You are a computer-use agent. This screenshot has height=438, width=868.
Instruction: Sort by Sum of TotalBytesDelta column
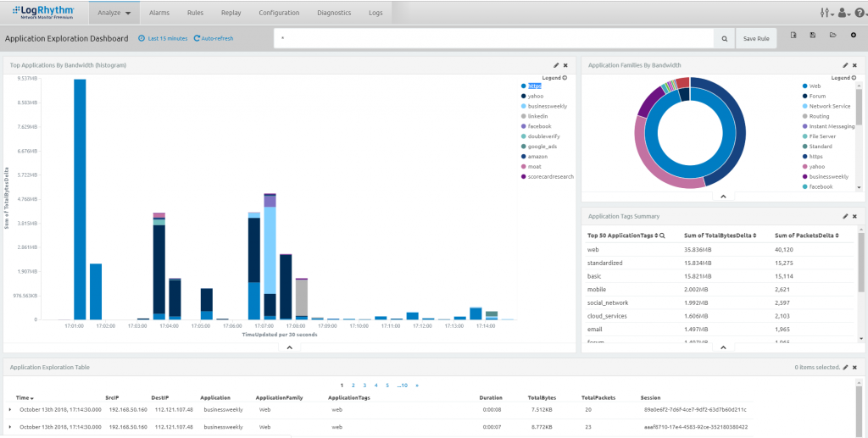coord(720,236)
